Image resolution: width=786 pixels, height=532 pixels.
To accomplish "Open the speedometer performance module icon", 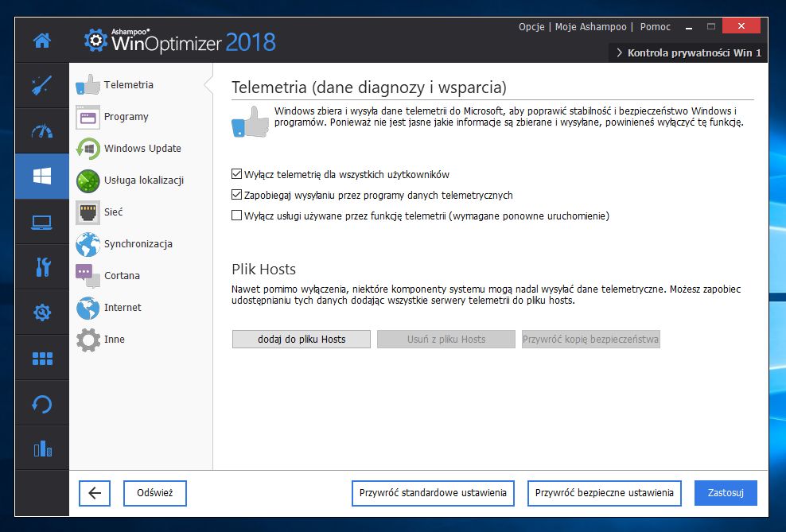I will 42,130.
